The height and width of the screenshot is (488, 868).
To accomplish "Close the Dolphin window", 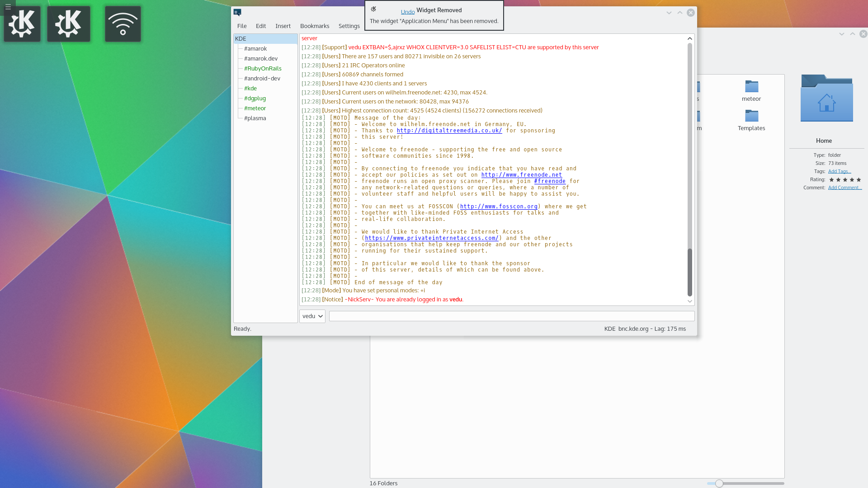I will tap(863, 34).
